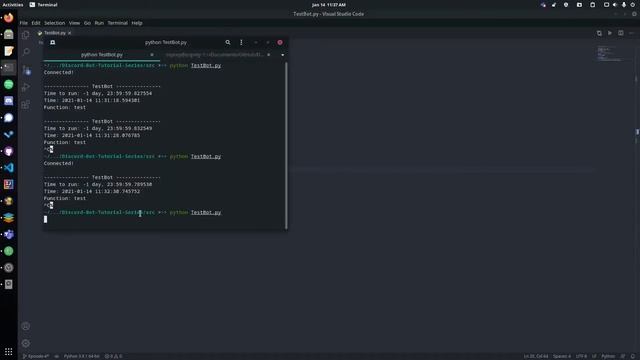The image size is (640, 360).
Task: Open the changes compare icon in editor toolbar
Action: (x=599, y=33)
